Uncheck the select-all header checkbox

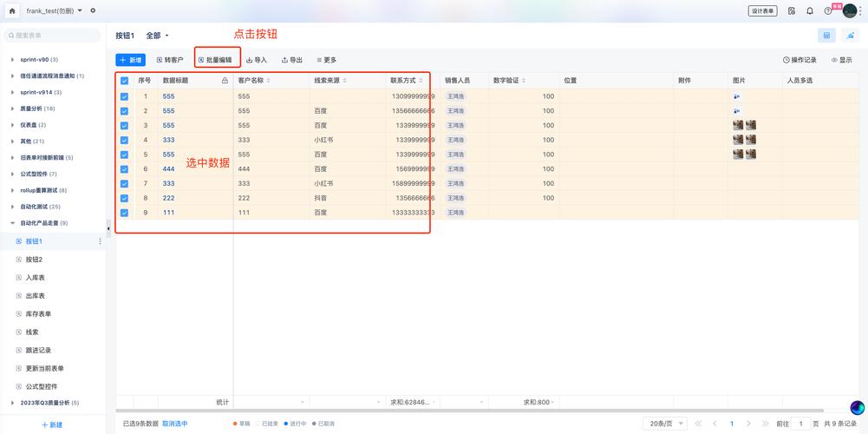click(124, 81)
